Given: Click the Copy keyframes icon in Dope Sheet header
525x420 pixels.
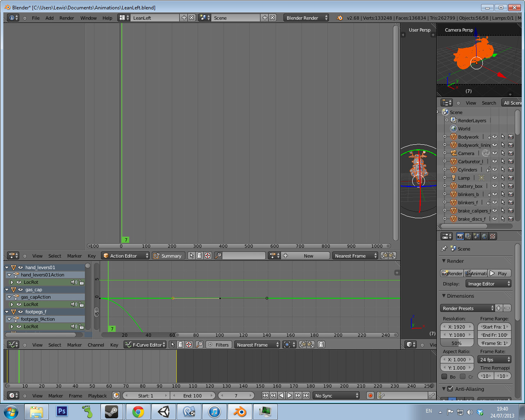Looking at the screenshot, I should pos(384,255).
